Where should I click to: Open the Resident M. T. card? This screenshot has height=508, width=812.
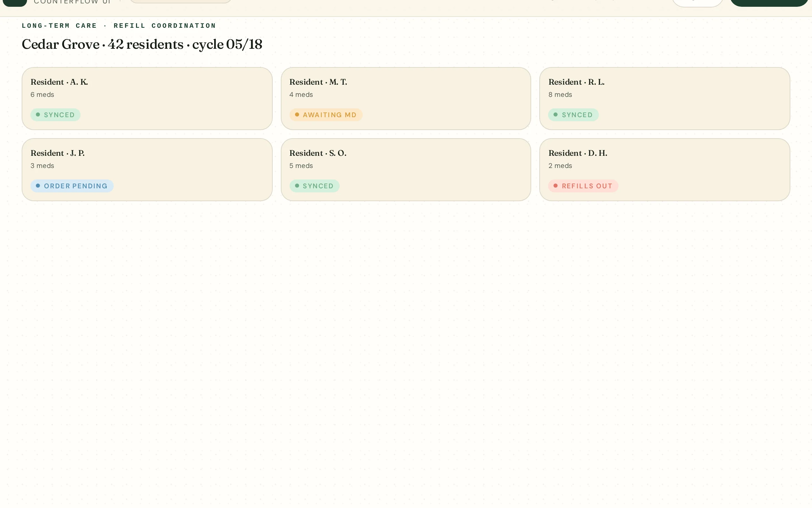(x=406, y=99)
